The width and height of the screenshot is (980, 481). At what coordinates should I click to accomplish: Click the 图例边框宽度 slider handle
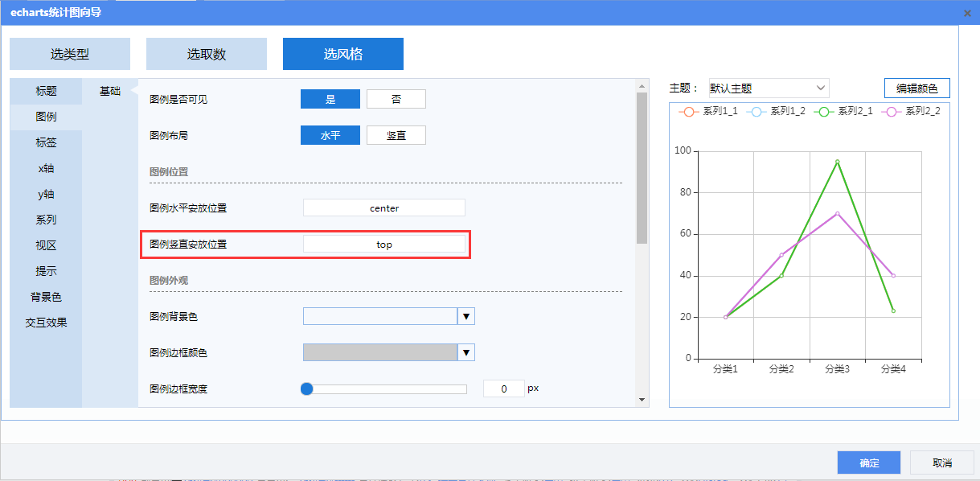pyautogui.click(x=306, y=389)
